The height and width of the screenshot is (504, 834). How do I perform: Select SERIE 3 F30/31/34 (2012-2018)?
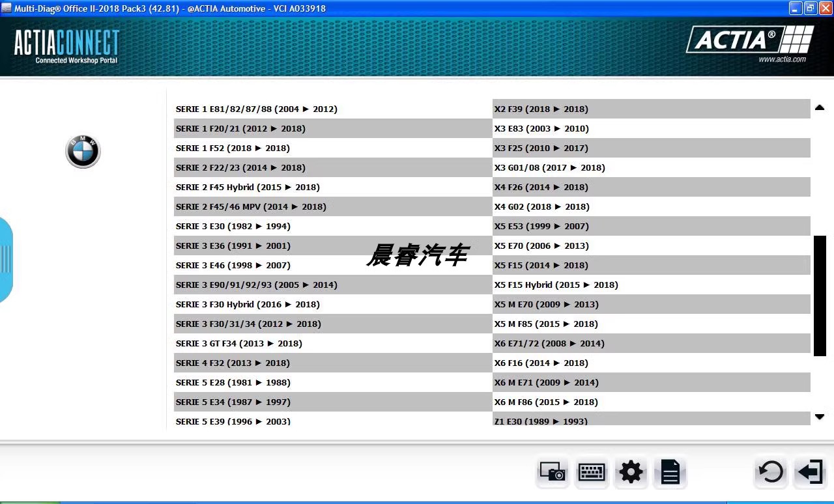333,324
